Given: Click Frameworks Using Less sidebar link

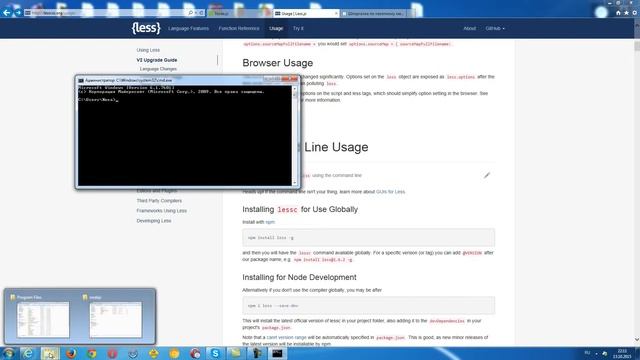Looking at the screenshot, I should click(162, 211).
